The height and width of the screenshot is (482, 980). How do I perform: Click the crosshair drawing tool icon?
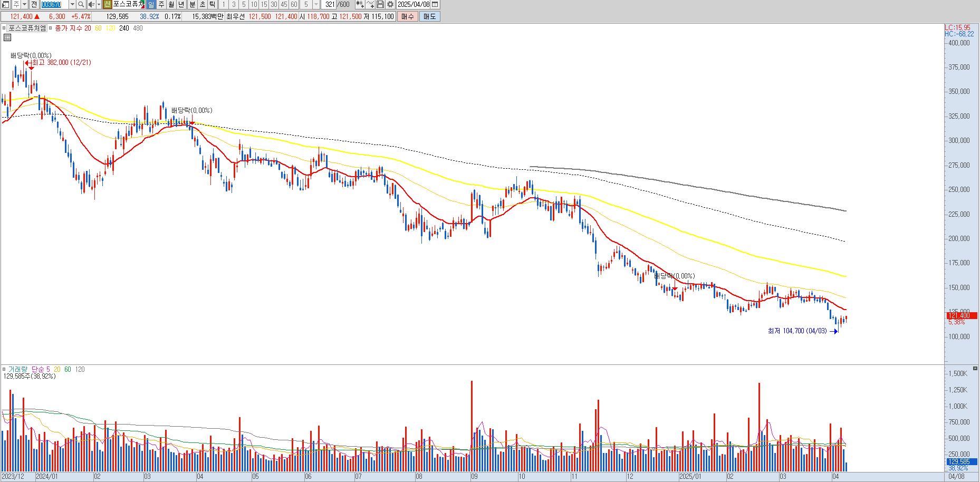pos(370,4)
